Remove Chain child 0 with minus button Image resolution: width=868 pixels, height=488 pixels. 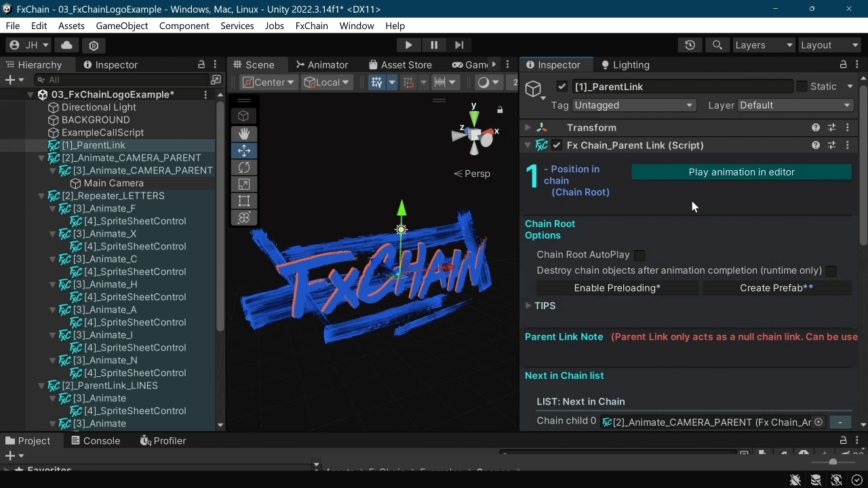point(840,422)
